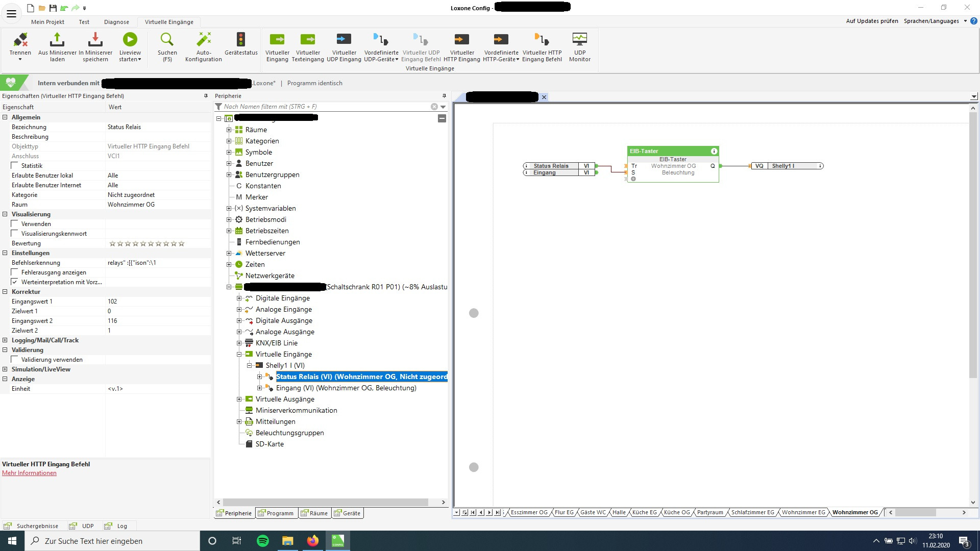
Task: Open the UDP Monitor tool
Action: click(579, 40)
